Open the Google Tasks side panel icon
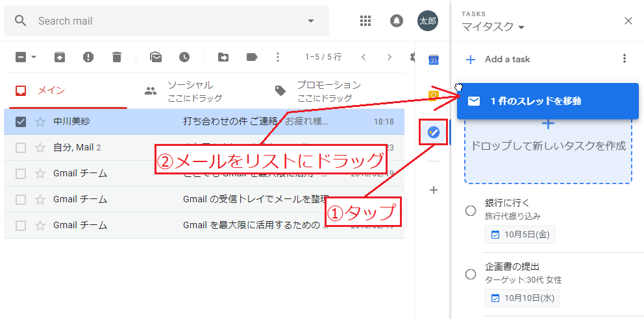 tap(434, 132)
